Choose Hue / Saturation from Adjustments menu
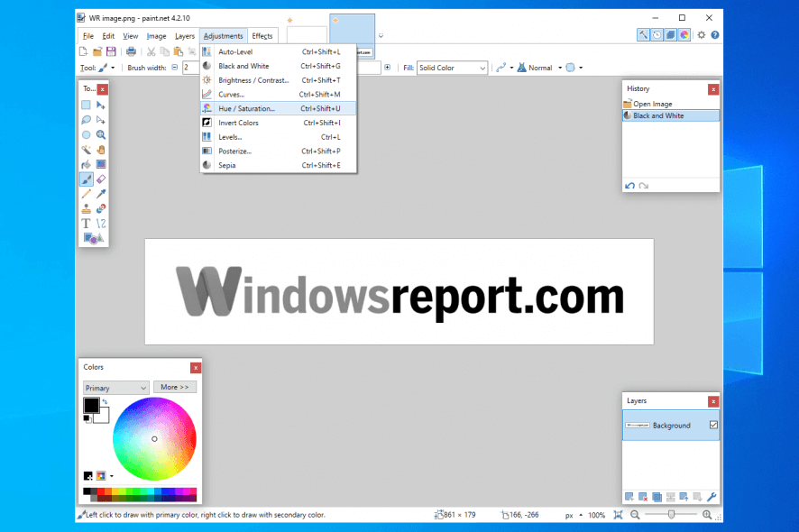Image resolution: width=799 pixels, height=532 pixels. (279, 108)
